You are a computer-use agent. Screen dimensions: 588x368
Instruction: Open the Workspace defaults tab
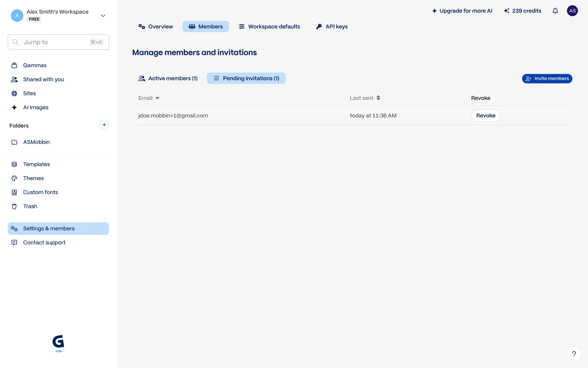[269, 27]
